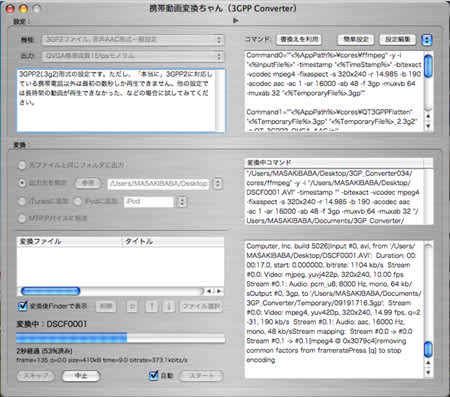Click the Command0 ffmpeg command text area
This screenshot has width=450, height=397.
pos(334,91)
